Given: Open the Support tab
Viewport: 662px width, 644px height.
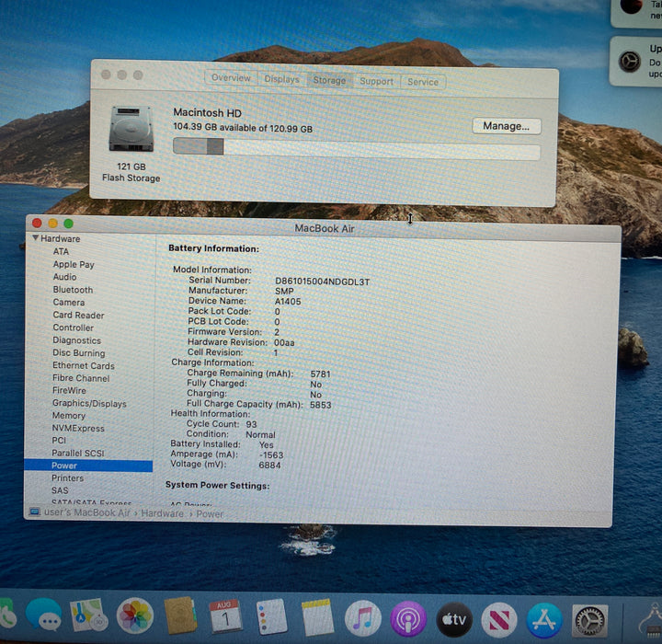Looking at the screenshot, I should click(x=376, y=81).
